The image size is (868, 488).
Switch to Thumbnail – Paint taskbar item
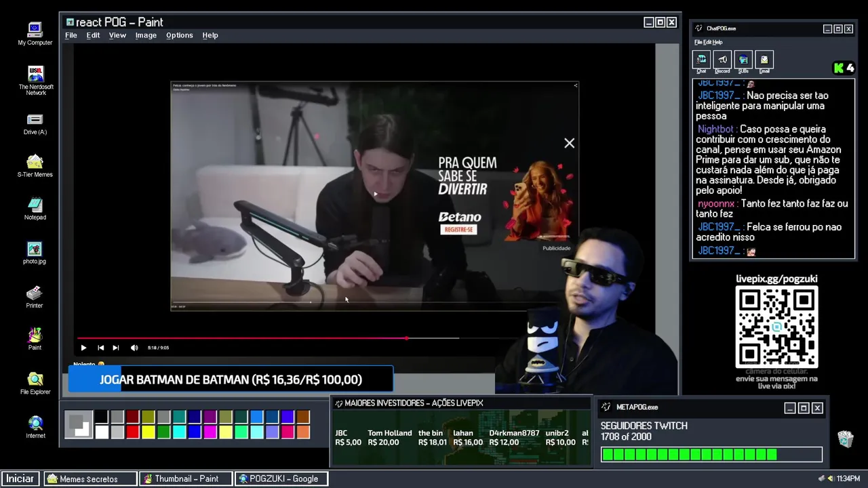point(186,479)
